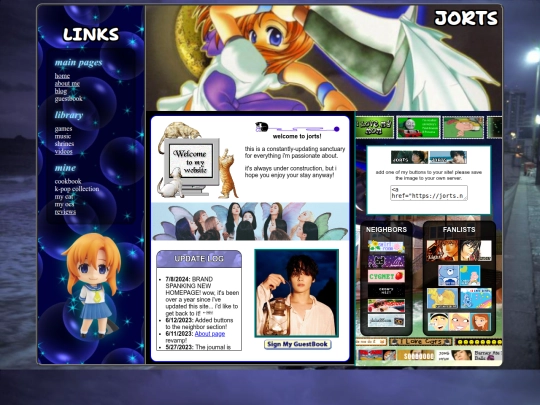
Task: Click the blue Care Bear fanlist thumbnail
Action: pos(448,275)
